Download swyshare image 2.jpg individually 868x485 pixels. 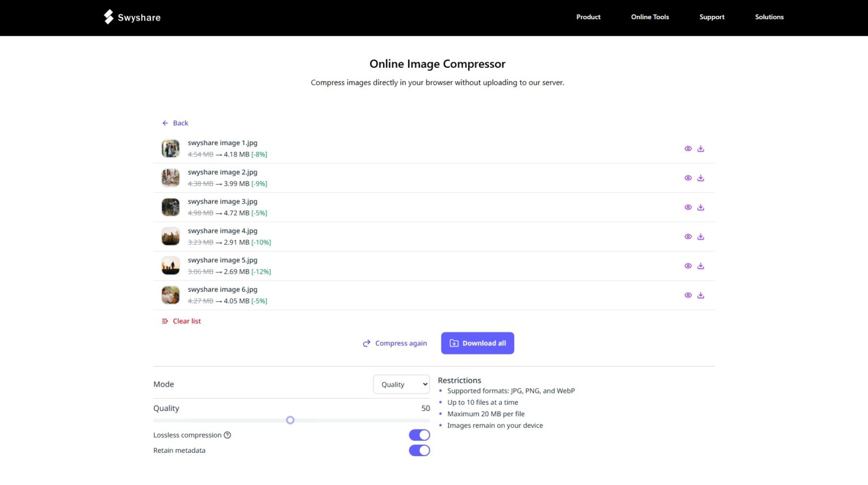pos(701,177)
